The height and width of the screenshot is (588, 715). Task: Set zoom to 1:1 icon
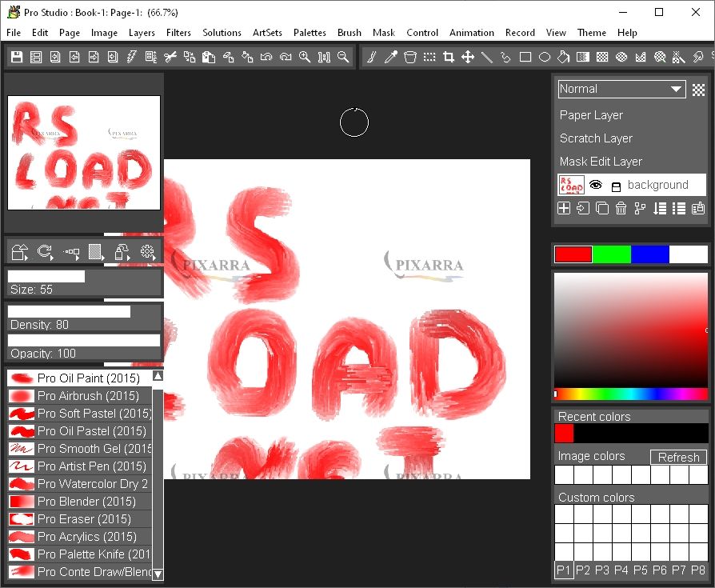click(x=324, y=57)
